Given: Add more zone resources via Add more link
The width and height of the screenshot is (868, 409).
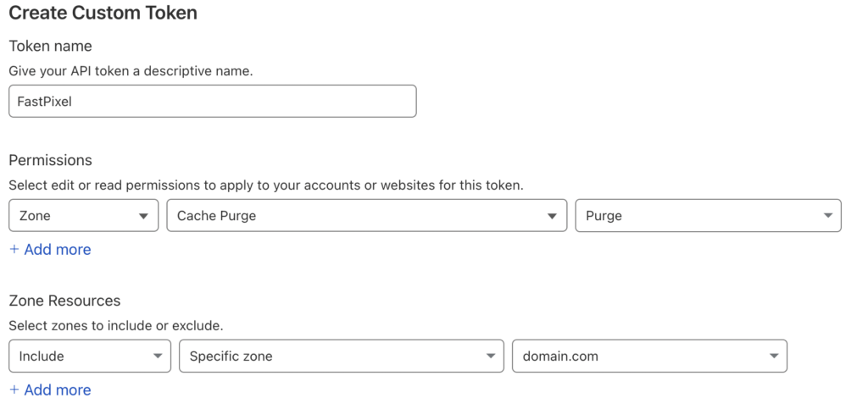Looking at the screenshot, I should (50, 390).
